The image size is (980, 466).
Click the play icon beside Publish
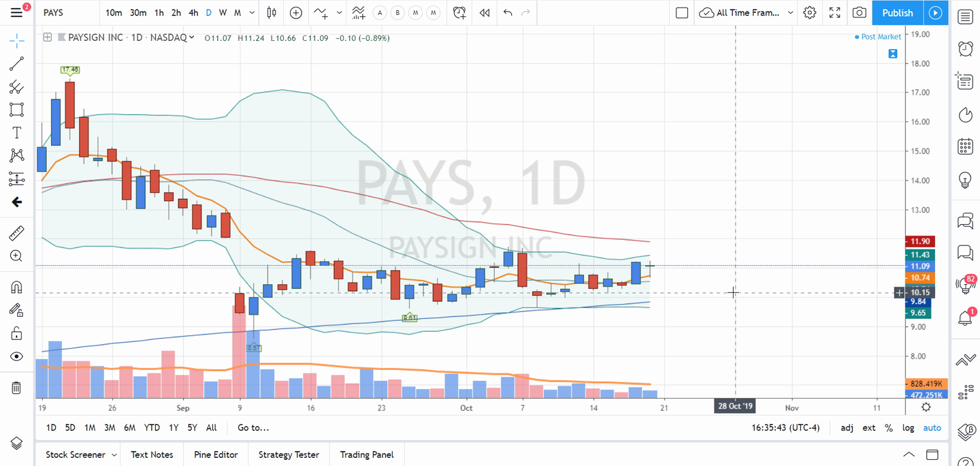point(936,12)
